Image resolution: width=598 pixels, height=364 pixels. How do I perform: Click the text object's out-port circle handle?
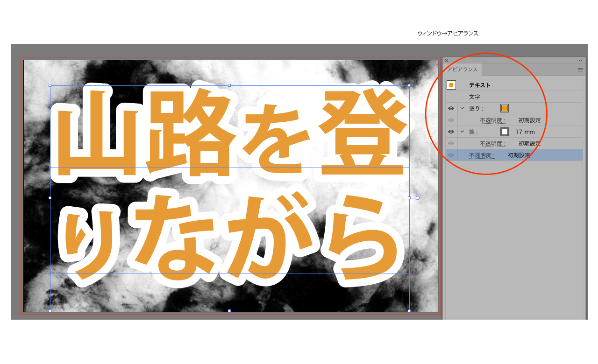[x=418, y=198]
